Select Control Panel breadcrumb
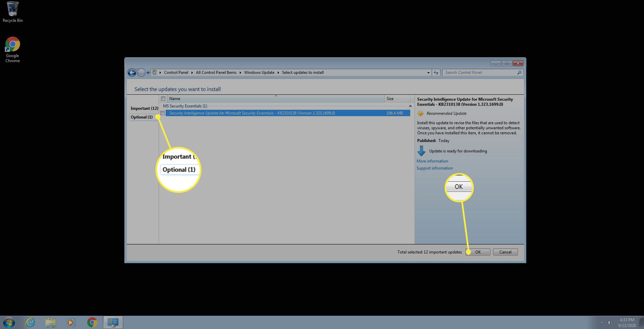 pyautogui.click(x=176, y=73)
